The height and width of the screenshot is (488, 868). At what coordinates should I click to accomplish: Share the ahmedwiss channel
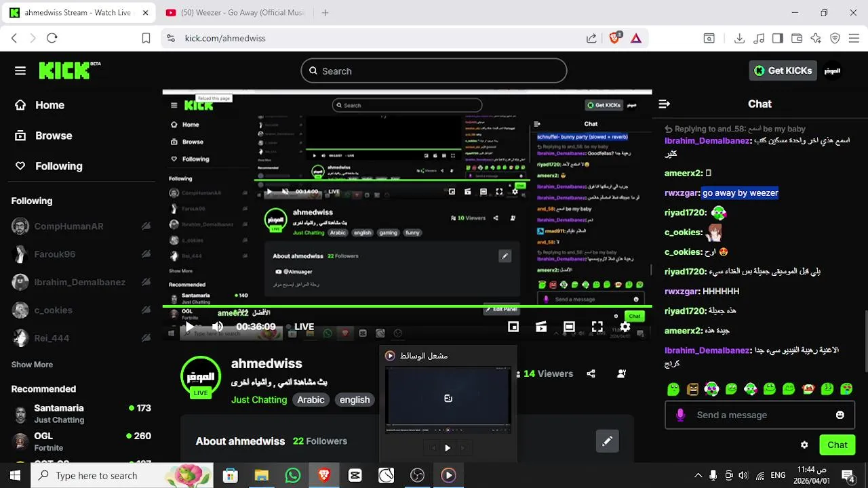[x=591, y=373]
